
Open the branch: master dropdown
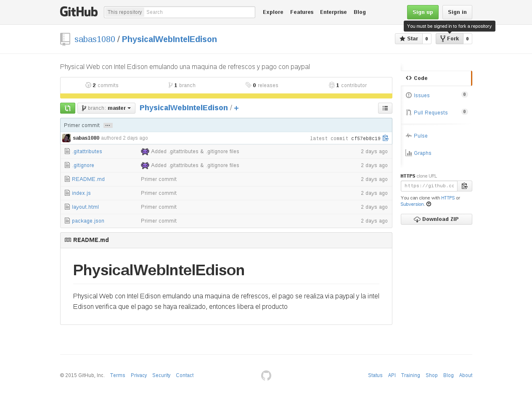[x=106, y=108]
